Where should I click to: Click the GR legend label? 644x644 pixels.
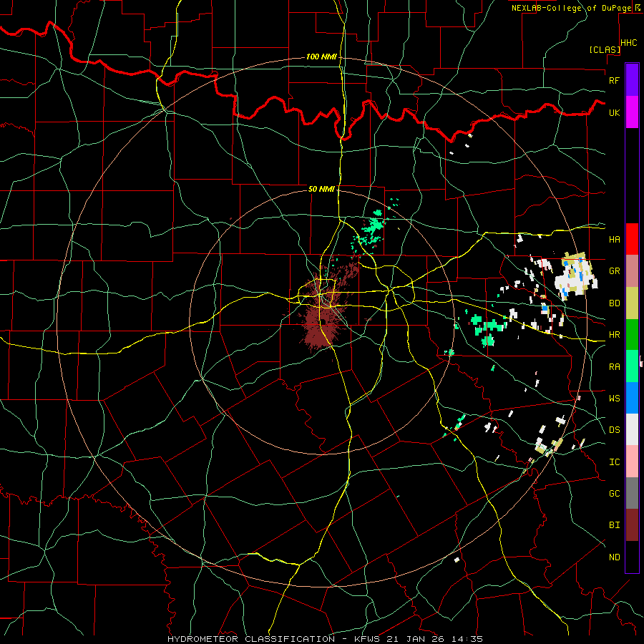614,271
